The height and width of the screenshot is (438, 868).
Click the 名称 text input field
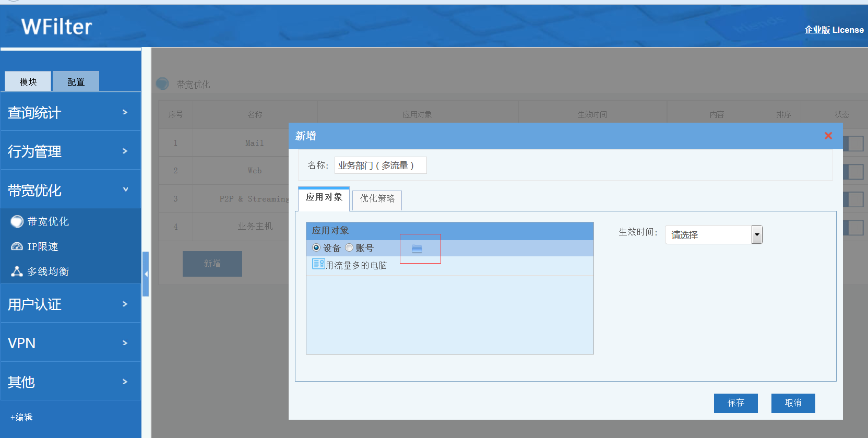[x=380, y=165]
